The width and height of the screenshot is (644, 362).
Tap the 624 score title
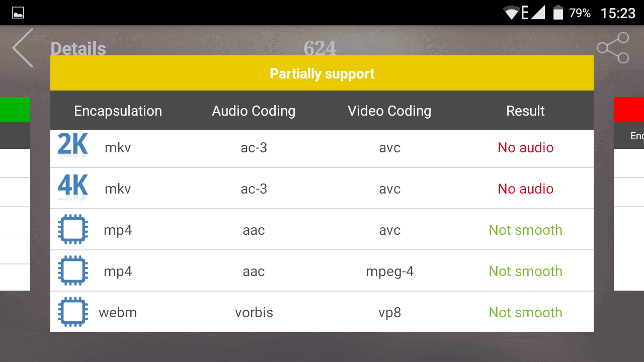pos(320,48)
